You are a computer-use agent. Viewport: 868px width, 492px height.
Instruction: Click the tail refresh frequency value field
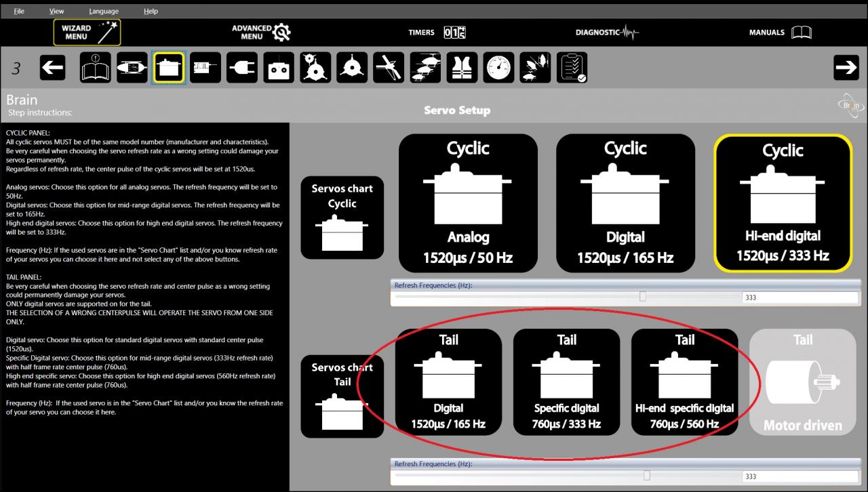tap(799, 476)
